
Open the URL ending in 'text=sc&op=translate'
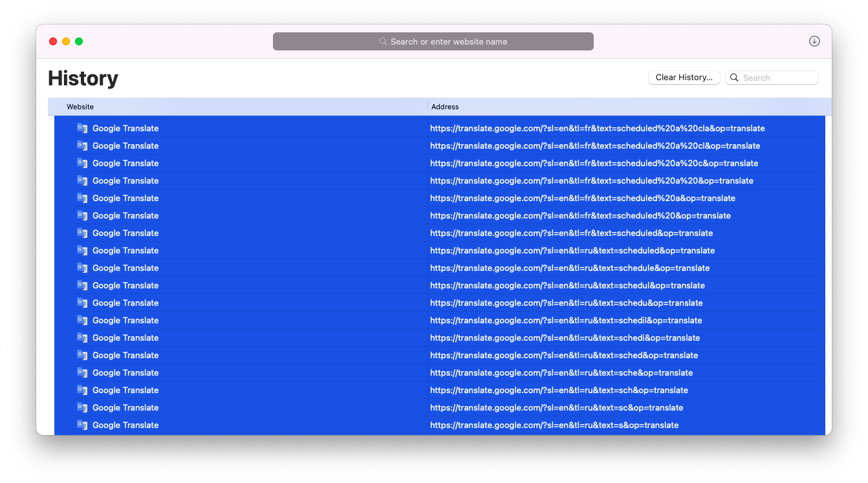[556, 407]
